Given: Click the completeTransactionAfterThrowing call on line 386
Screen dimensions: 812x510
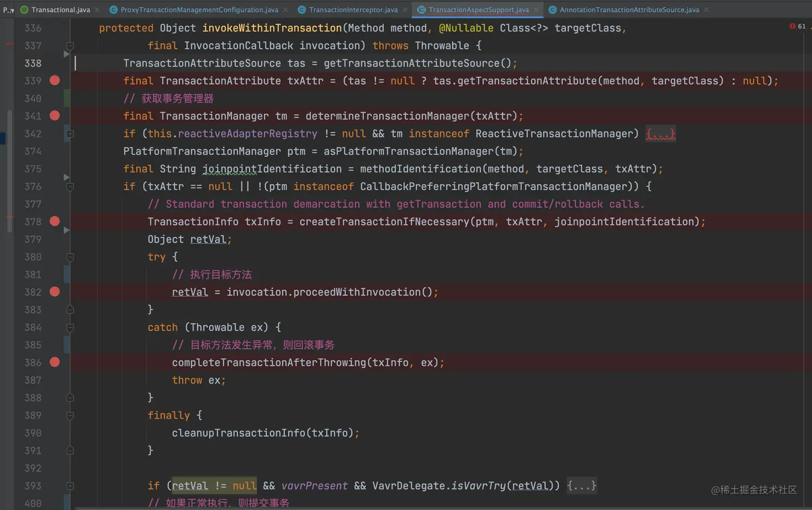Looking at the screenshot, I should [269, 363].
